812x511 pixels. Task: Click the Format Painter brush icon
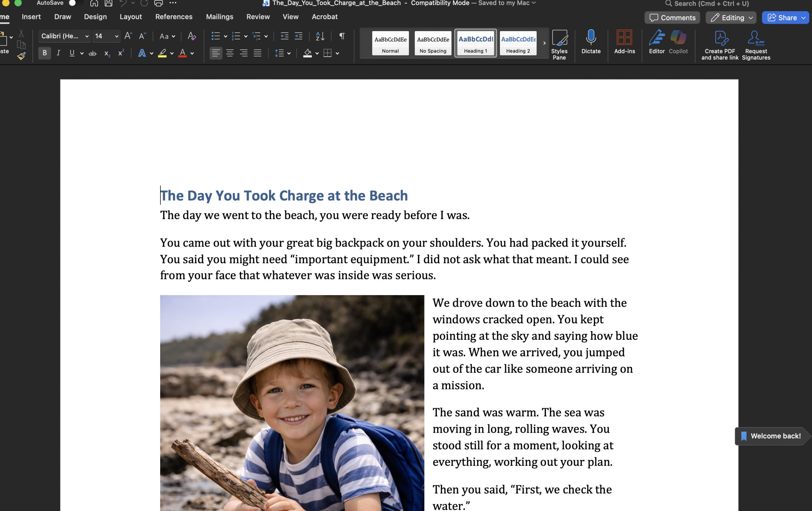point(21,56)
